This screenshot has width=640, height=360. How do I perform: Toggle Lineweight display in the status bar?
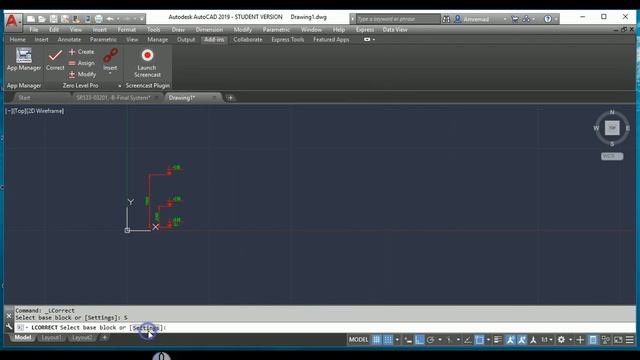click(x=498, y=340)
